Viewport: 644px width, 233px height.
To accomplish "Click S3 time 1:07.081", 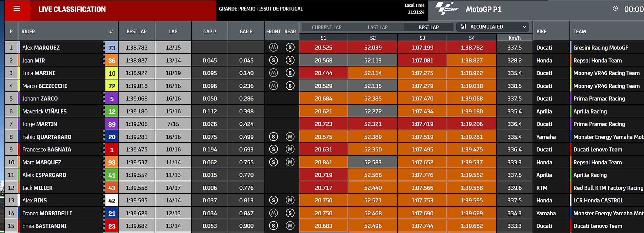I will tap(422, 60).
